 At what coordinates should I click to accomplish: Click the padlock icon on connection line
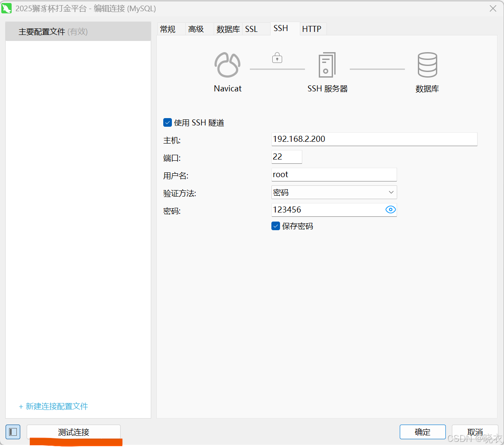pyautogui.click(x=277, y=58)
